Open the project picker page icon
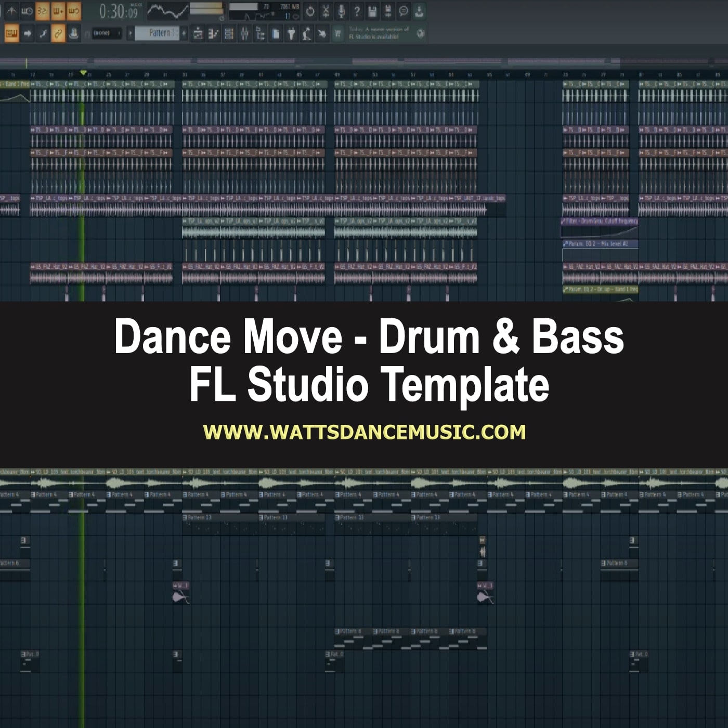Image resolution: width=728 pixels, height=728 pixels. click(276, 34)
